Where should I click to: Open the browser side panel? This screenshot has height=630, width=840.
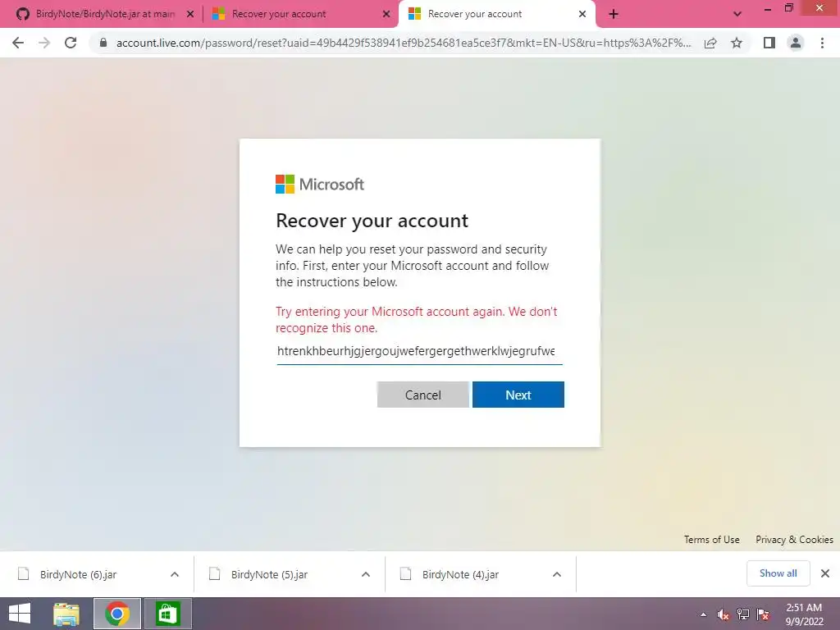point(769,43)
